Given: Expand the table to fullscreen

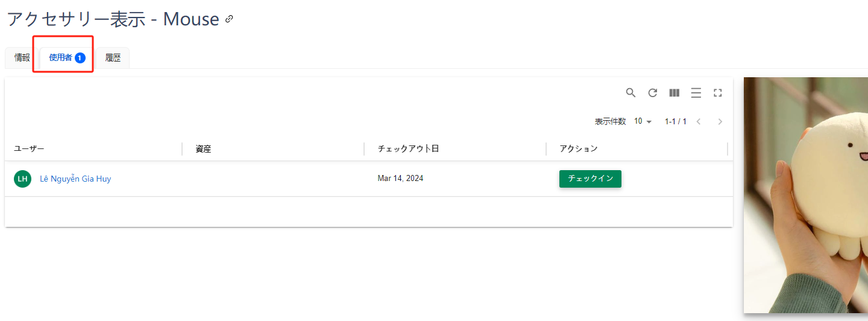Looking at the screenshot, I should 717,93.
